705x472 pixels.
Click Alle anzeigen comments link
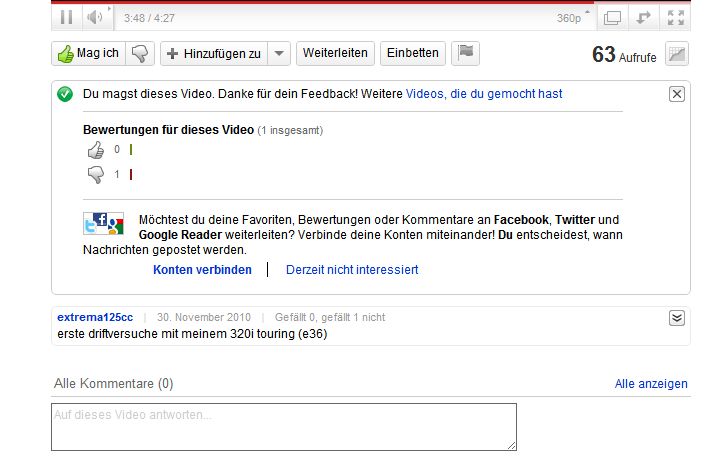pyautogui.click(x=651, y=384)
